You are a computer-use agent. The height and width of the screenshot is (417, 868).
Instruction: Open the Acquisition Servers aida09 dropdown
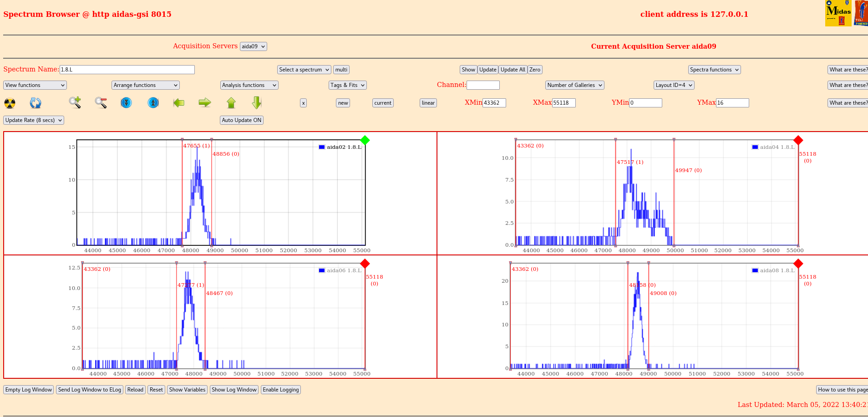pos(254,46)
